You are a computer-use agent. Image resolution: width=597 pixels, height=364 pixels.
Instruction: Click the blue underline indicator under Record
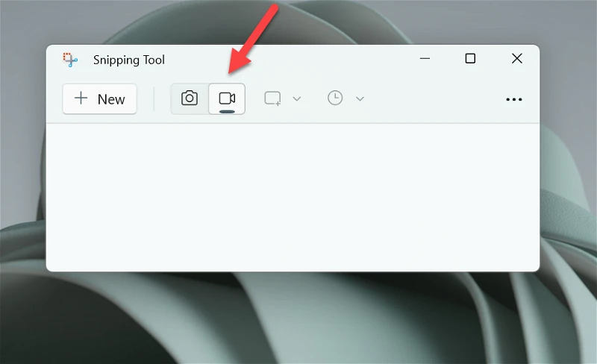[x=227, y=112]
